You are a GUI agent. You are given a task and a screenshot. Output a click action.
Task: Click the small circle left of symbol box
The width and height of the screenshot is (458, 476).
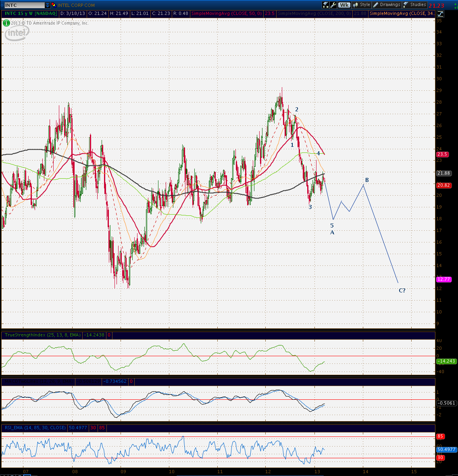tap(2, 5)
